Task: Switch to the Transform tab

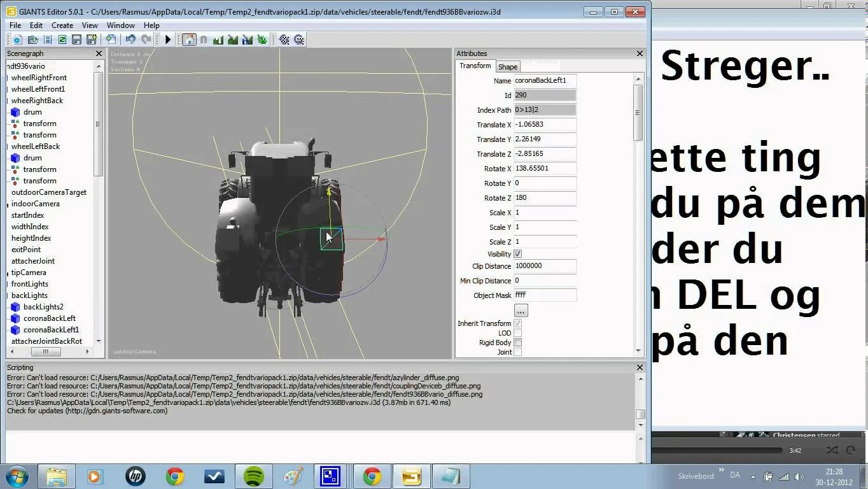Action: pyautogui.click(x=475, y=66)
